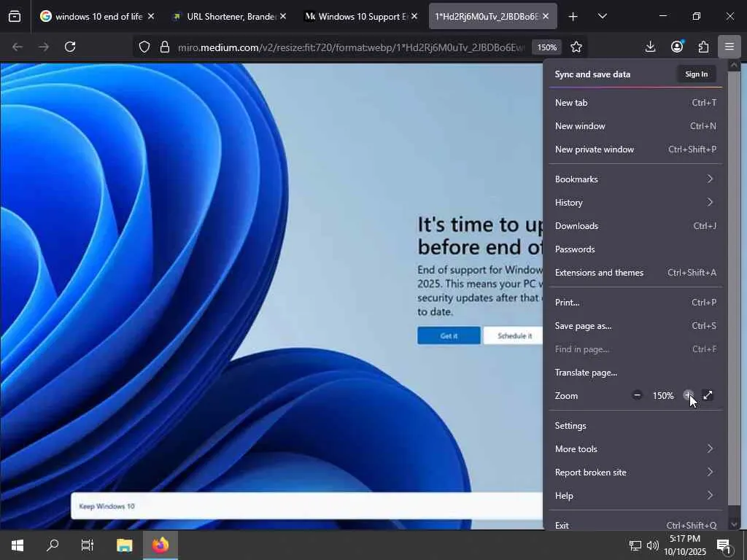Screen dimensions: 747x560
Task: Reset zoom via 150% menu label
Action: 663,396
